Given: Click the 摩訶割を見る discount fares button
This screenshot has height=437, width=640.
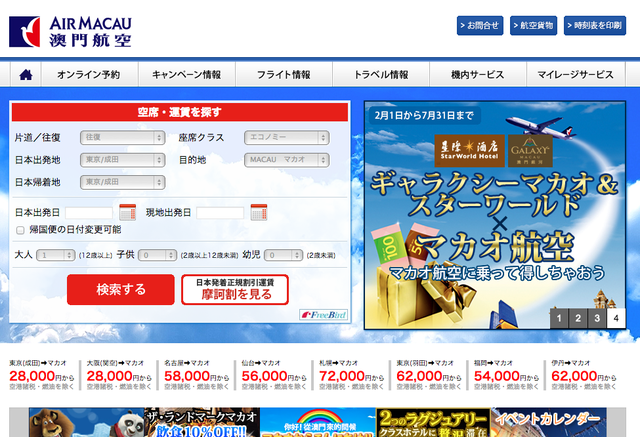Looking at the screenshot, I should (x=235, y=290).
